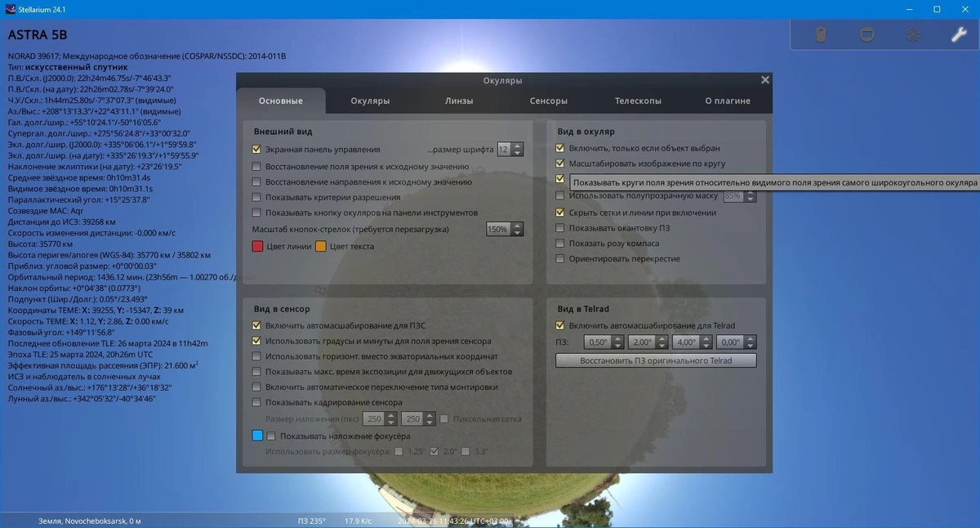
Task: Adjust the Telrad ПЗ 0,50° spinbox
Action: pyautogui.click(x=604, y=342)
